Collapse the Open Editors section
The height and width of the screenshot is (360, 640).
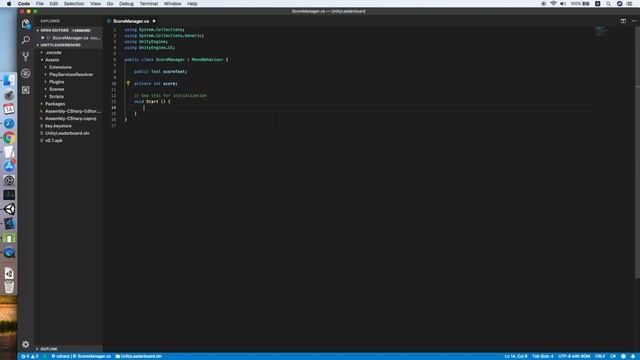tap(68, 30)
